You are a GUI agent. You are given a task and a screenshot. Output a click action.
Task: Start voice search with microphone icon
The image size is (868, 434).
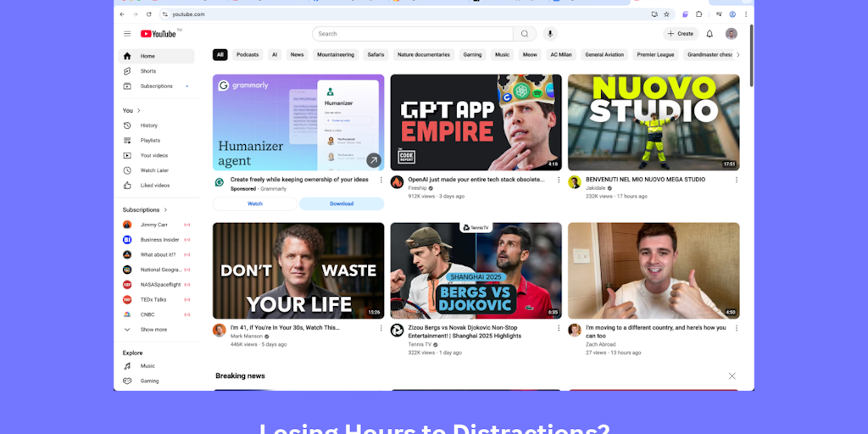pos(549,34)
